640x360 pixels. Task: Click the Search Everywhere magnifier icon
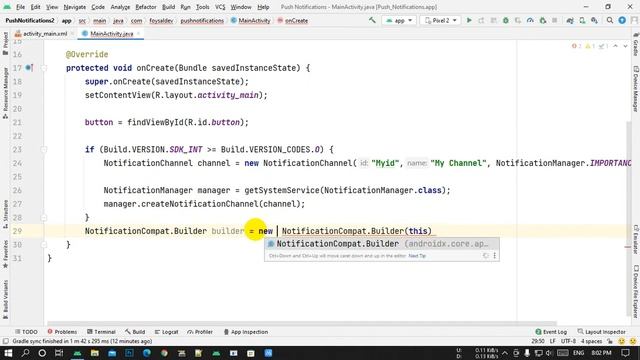[609, 20]
